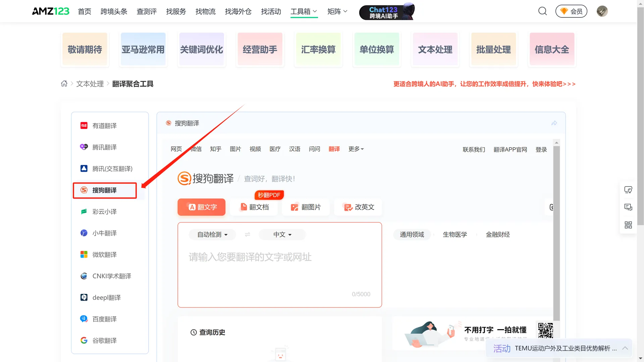The image size is (644, 362).
Task: Click the red AI助手 promo link
Action: tap(484, 84)
